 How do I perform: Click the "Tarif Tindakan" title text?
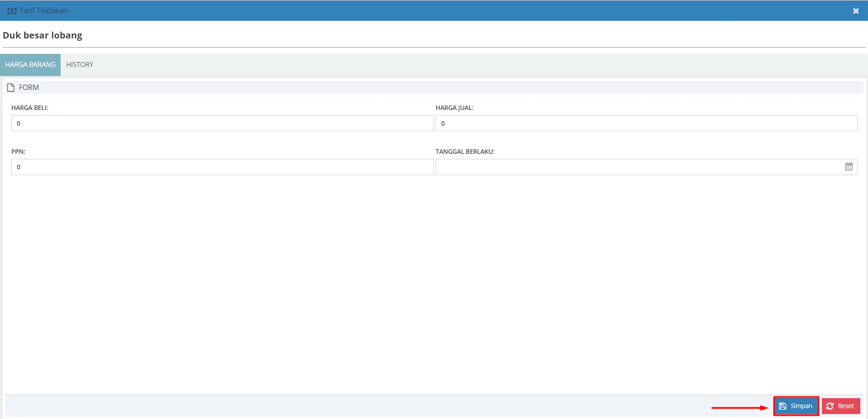(x=43, y=10)
